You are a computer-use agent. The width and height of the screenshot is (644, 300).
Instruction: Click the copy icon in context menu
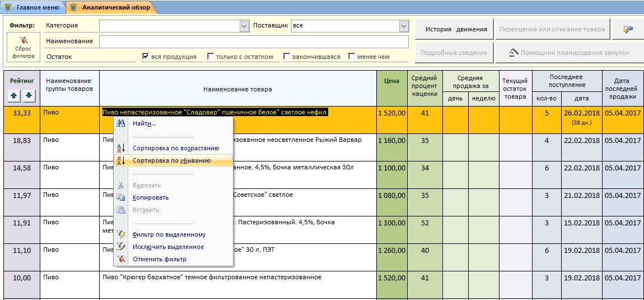121,197
